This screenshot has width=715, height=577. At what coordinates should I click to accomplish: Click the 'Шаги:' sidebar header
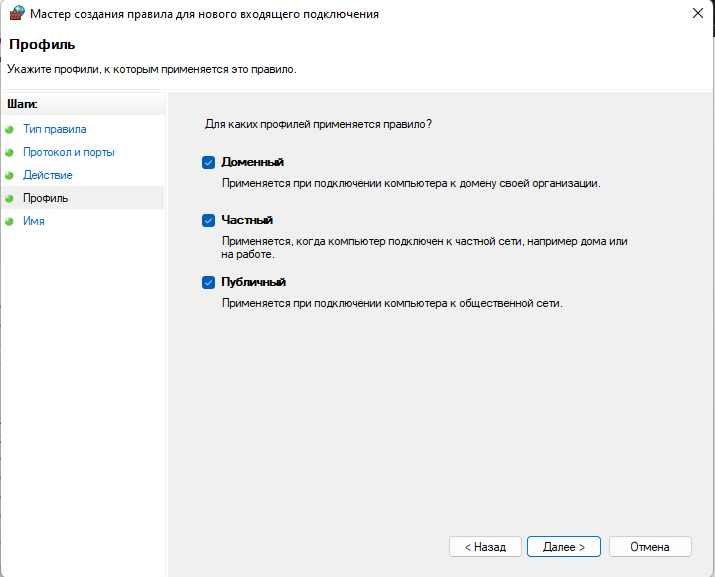[22, 104]
